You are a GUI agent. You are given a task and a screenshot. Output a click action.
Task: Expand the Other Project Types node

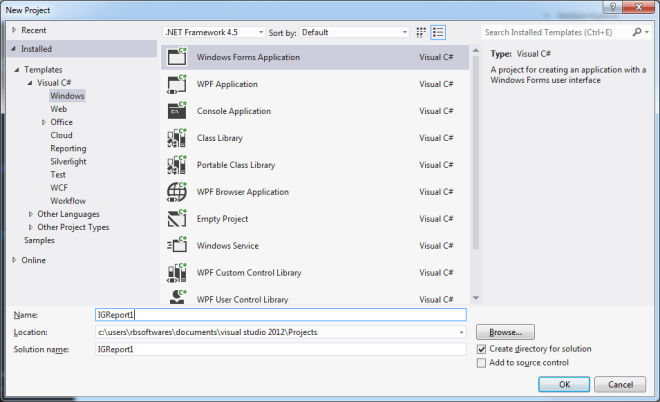tap(30, 227)
